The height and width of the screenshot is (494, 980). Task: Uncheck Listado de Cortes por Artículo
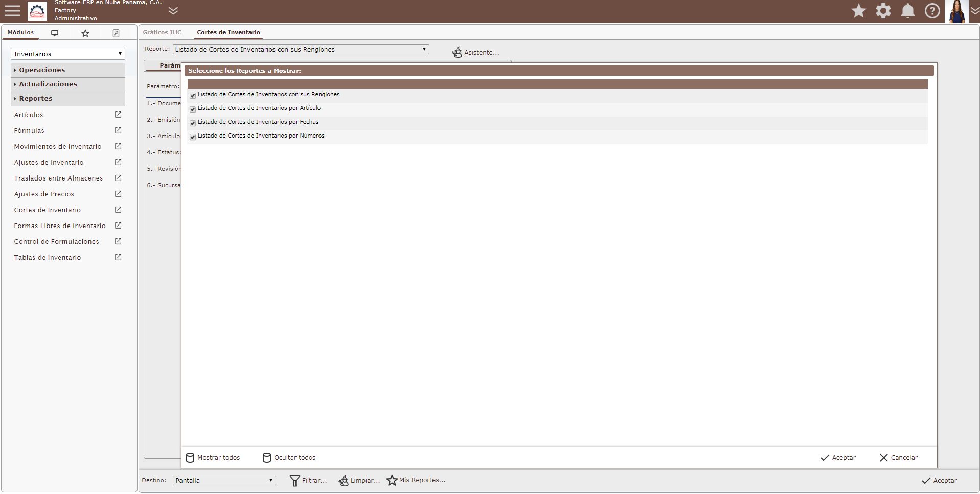point(193,109)
